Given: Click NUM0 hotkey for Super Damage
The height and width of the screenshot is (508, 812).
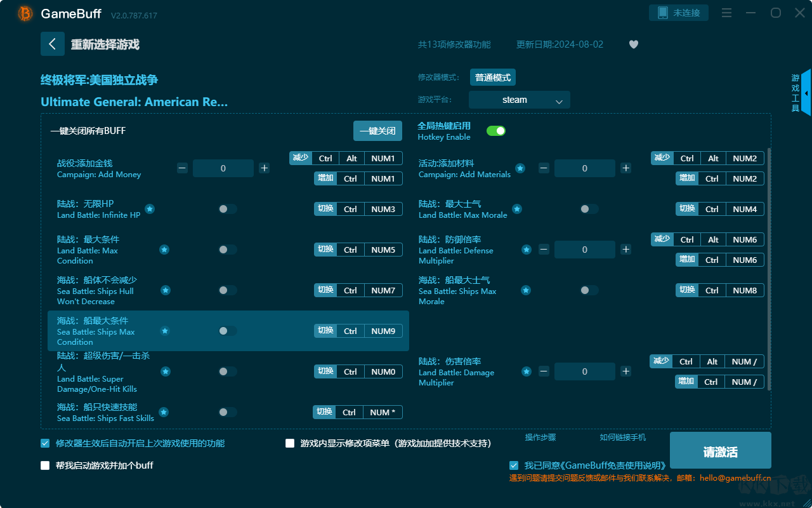Looking at the screenshot, I should [383, 371].
